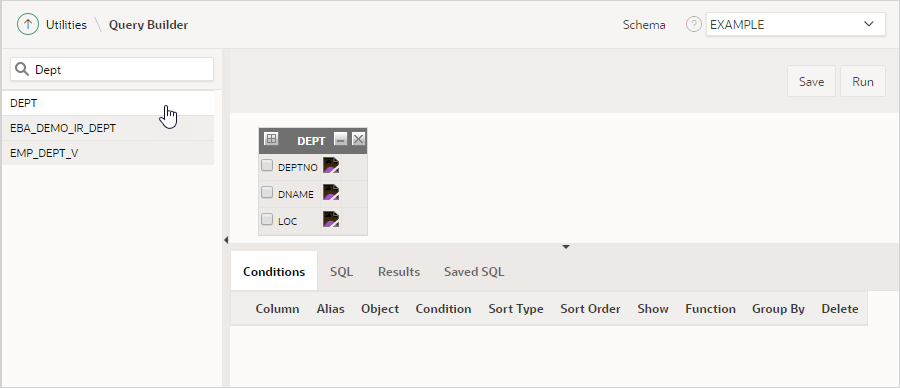Viewport: 900px width, 388px height.
Task: Open the Saved SQL tab
Action: [x=474, y=271]
